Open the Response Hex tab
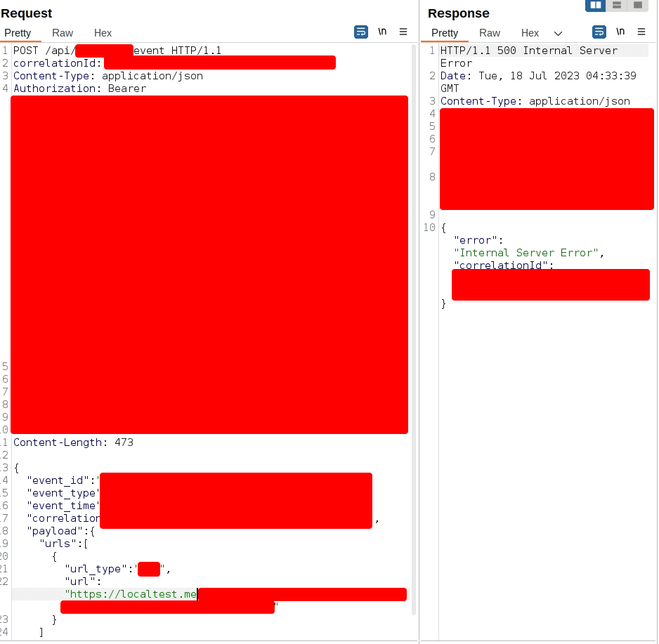This screenshot has width=659, height=644. click(x=530, y=33)
